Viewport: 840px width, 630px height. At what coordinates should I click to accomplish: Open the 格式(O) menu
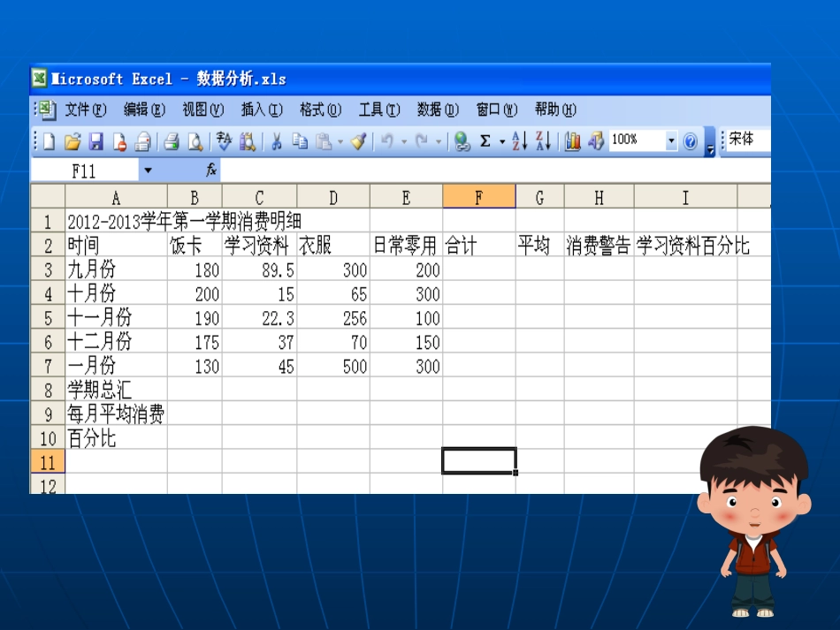pos(320,110)
